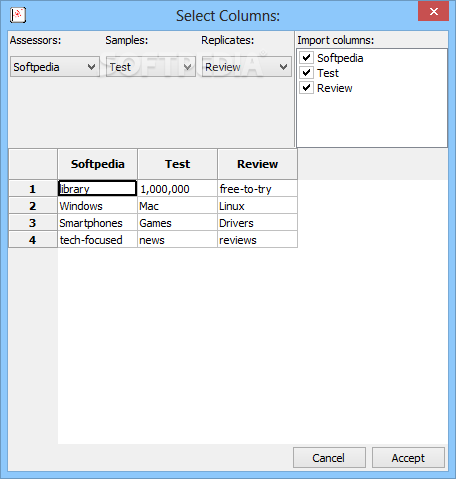
Task: Close the Select Columns dialog
Action: 433,12
